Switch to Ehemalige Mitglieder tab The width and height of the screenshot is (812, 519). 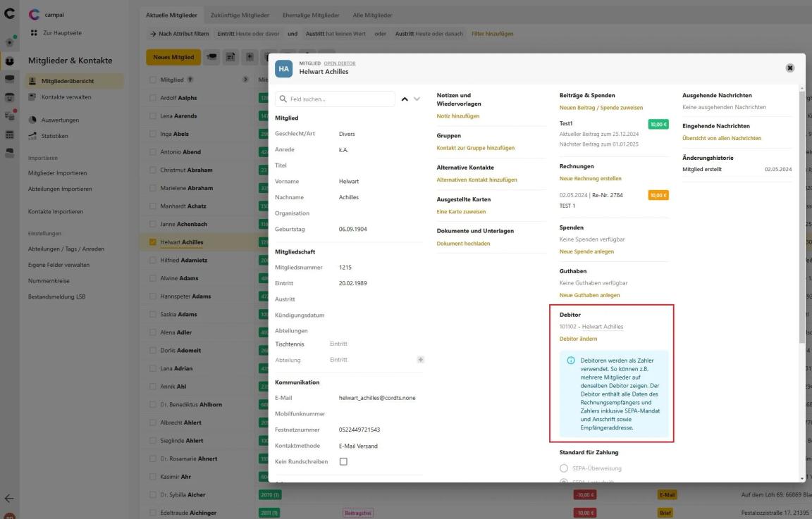(x=311, y=15)
